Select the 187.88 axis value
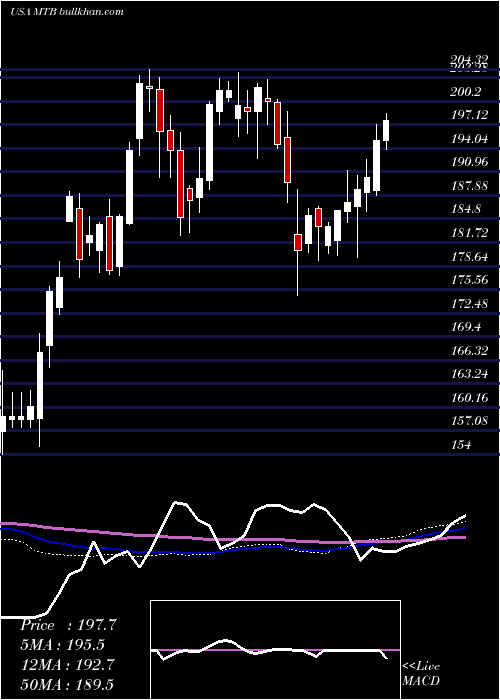 (x=470, y=185)
